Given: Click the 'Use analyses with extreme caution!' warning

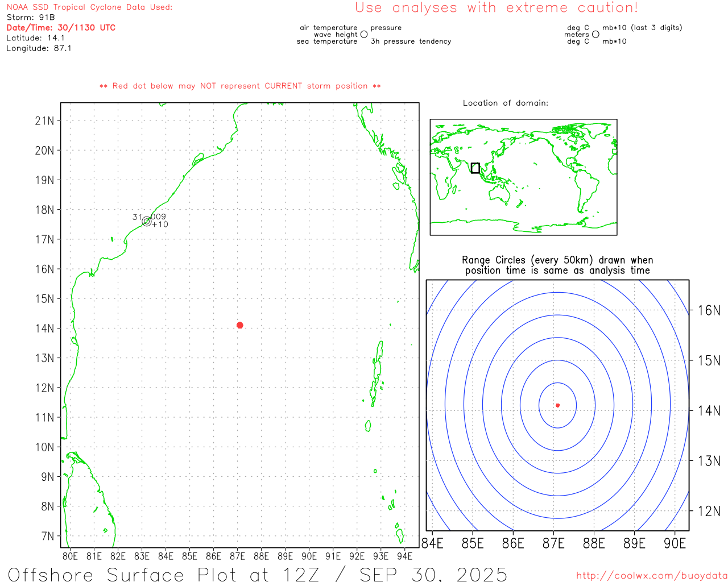Looking at the screenshot, I should coord(496,8).
